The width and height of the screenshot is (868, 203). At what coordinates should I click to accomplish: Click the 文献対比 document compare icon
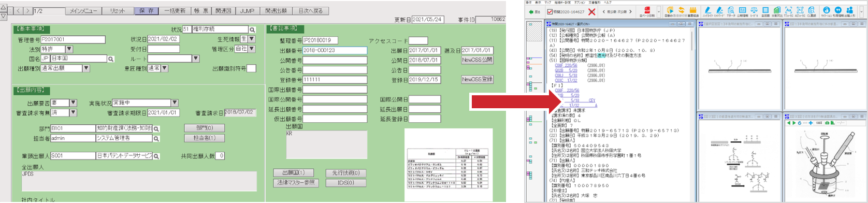(777, 11)
